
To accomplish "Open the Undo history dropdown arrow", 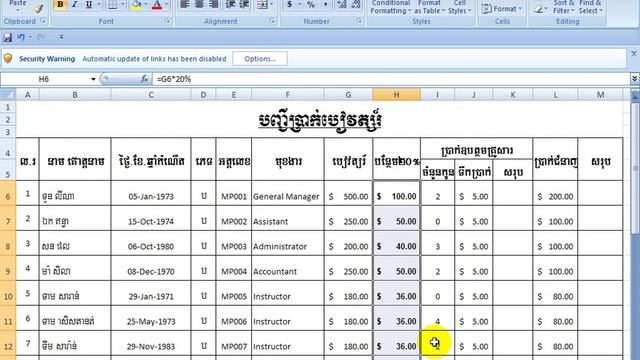I will (30, 37).
